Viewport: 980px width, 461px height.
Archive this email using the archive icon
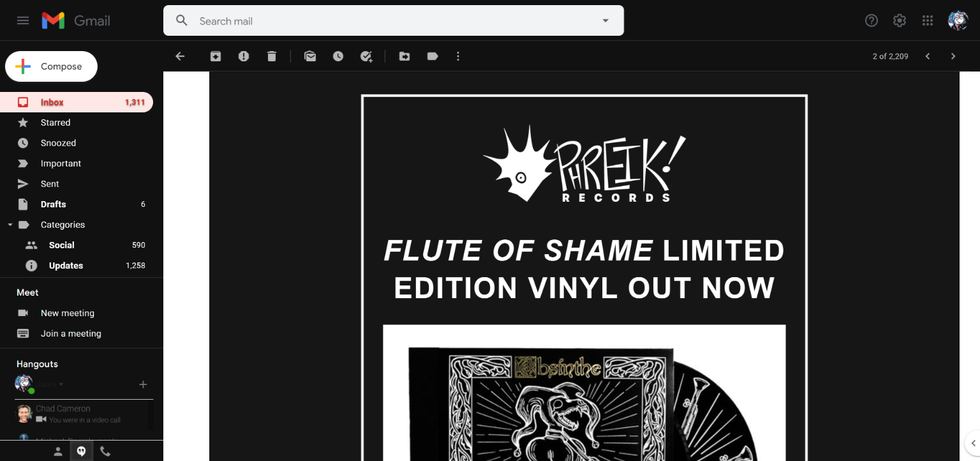coord(216,56)
